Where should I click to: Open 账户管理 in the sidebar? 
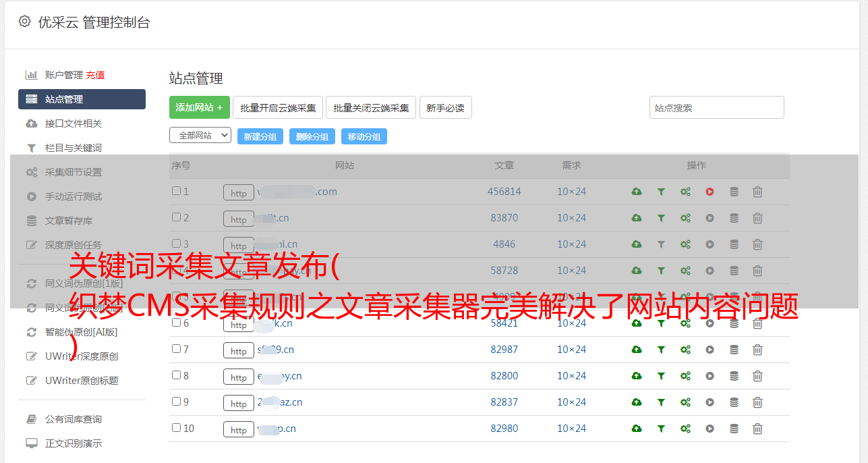[x=63, y=75]
